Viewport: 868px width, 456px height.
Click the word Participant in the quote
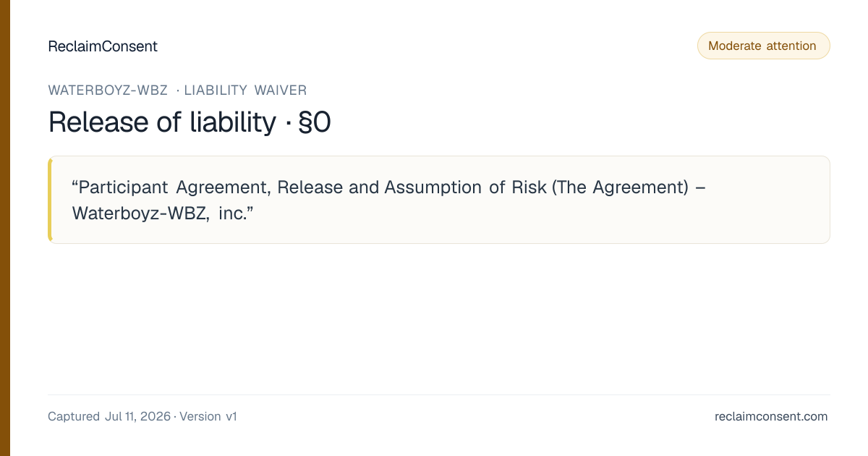point(124,187)
